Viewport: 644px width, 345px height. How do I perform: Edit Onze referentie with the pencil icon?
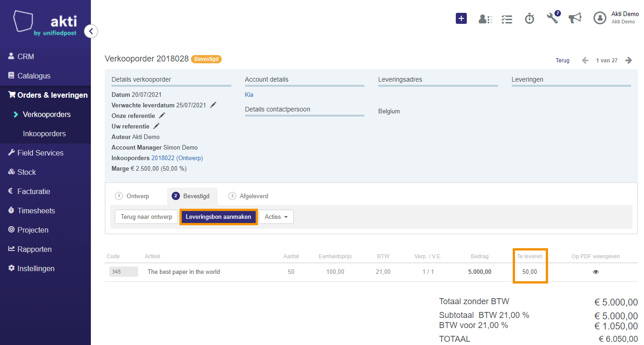tap(162, 116)
